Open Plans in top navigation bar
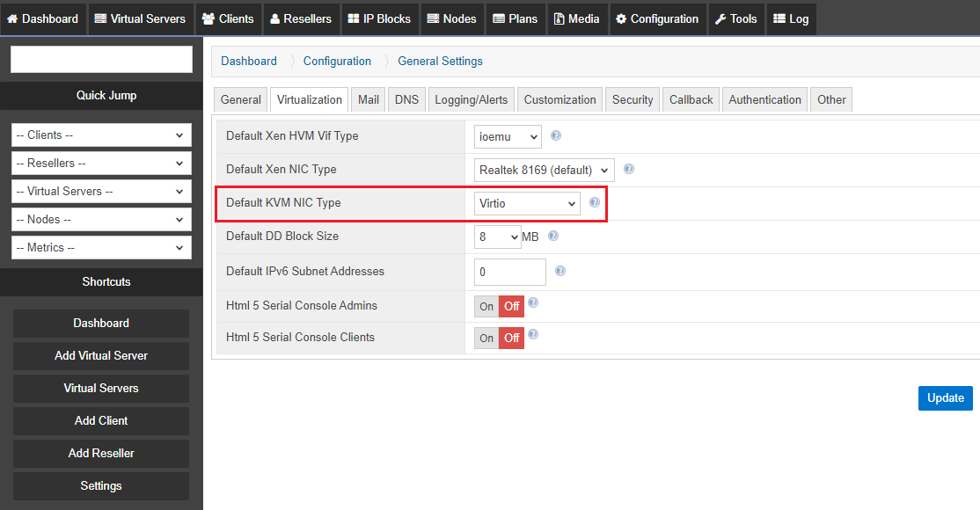Screen dimensions: 980x510 pos(516,18)
